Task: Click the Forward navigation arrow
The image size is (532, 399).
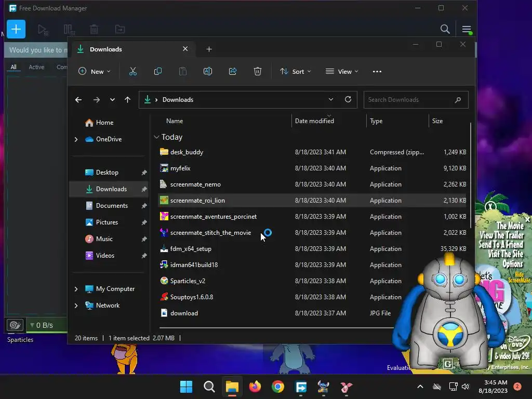Action: 96,100
